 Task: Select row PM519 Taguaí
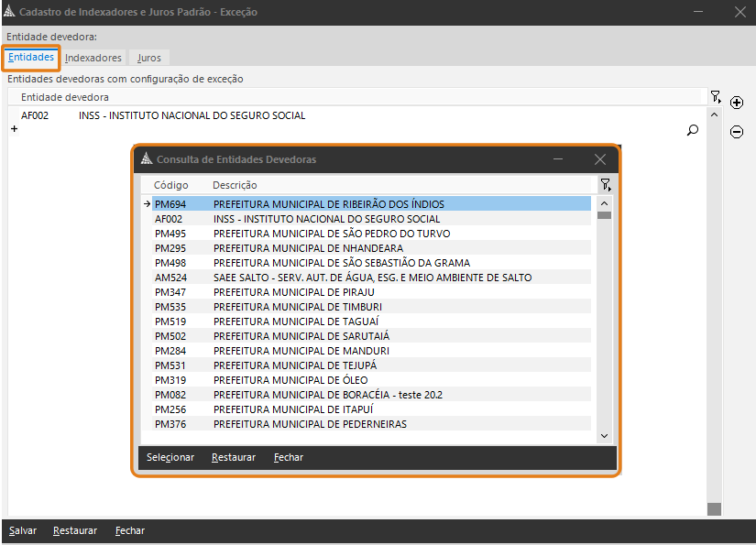coord(371,322)
